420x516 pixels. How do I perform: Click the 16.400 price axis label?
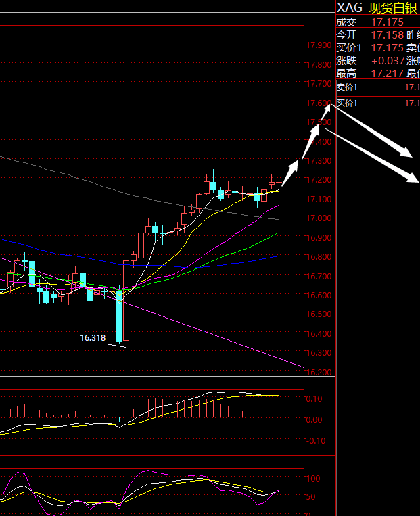tap(319, 333)
